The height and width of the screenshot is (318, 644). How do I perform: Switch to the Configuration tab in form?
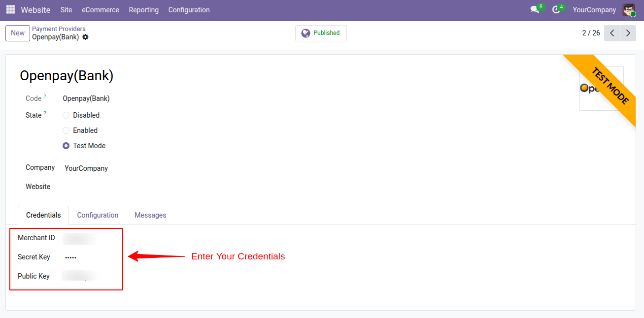pyautogui.click(x=98, y=215)
